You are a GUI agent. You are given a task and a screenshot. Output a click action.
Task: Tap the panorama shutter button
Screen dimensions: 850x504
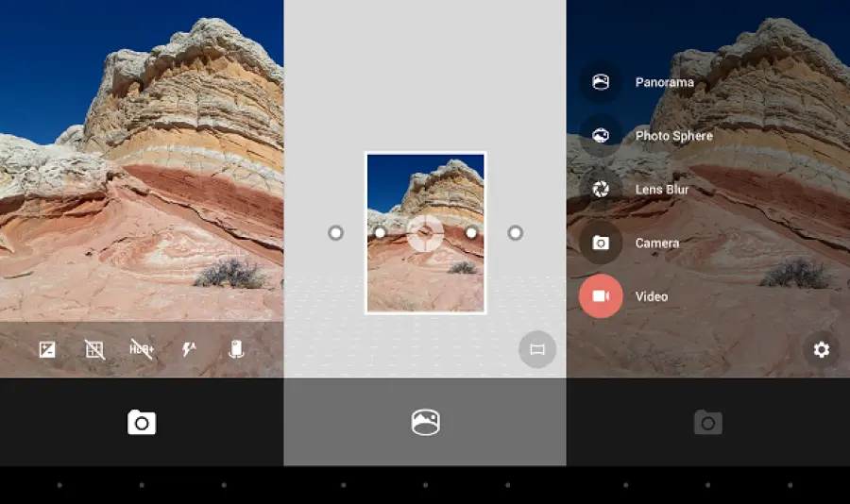coord(426,422)
